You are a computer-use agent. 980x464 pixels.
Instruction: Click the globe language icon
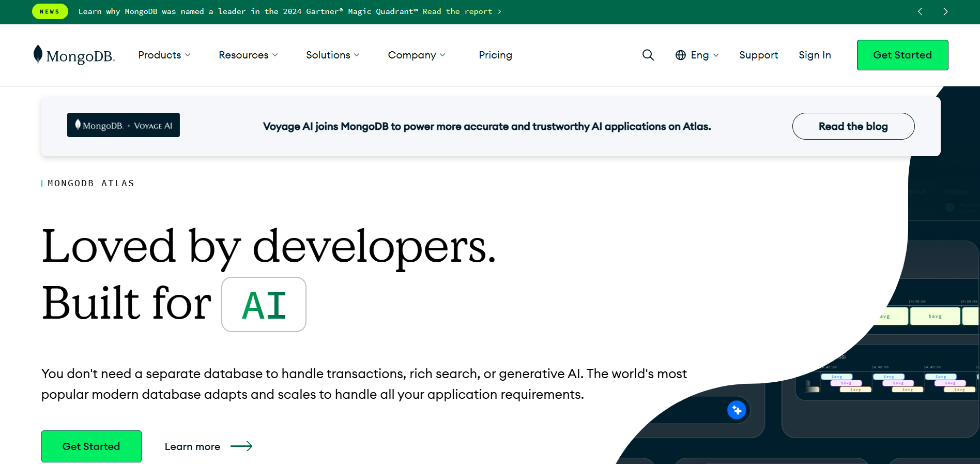pyautogui.click(x=681, y=55)
